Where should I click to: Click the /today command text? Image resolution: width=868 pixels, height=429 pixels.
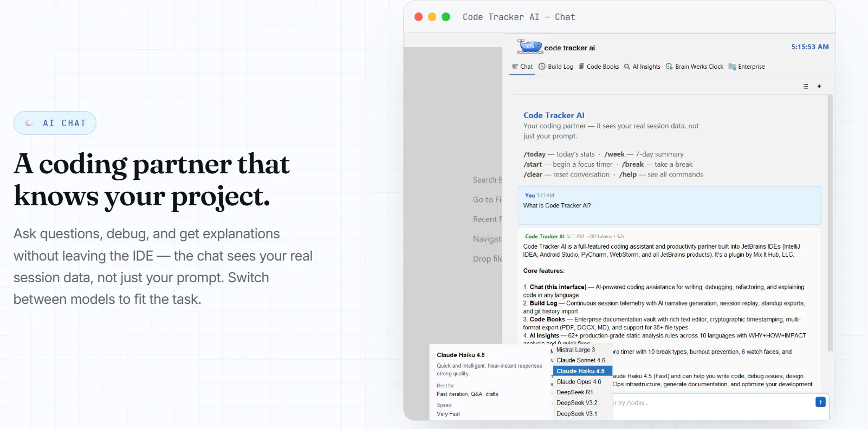tap(534, 154)
